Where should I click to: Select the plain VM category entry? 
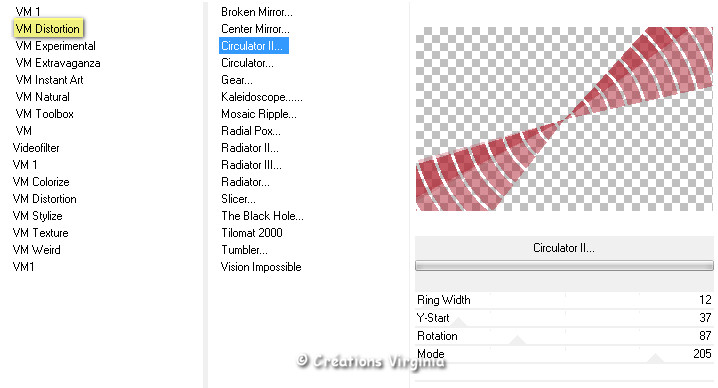23,131
